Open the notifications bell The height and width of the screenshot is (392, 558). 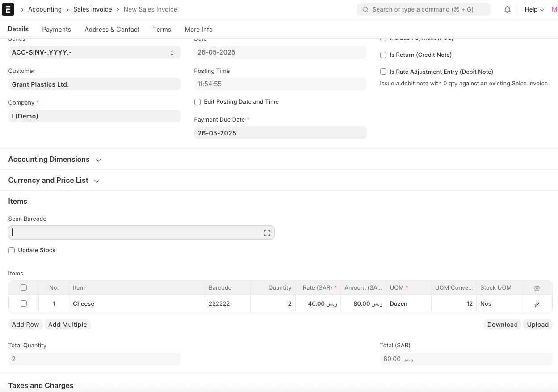[508, 9]
